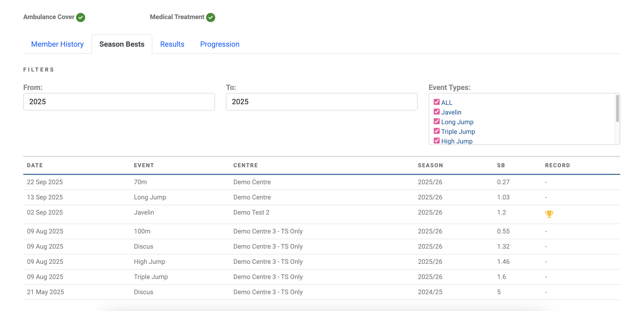Viewport: 644px width, 311px height.
Task: Open the Member History tab
Action: pos(57,44)
